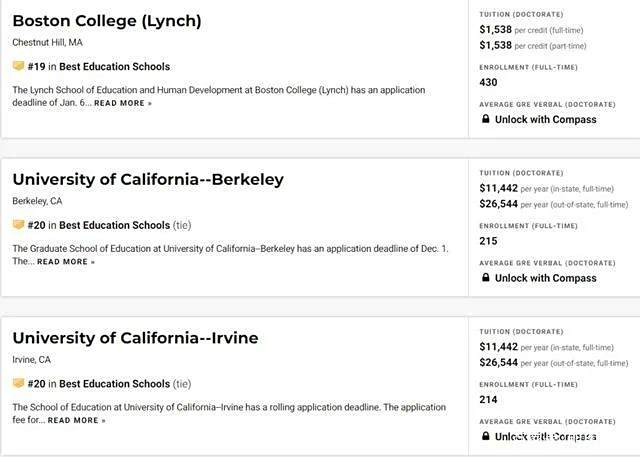The image size is (640, 457).
Task: Click Best Education Schools link in Berkeley ranking
Action: point(115,225)
